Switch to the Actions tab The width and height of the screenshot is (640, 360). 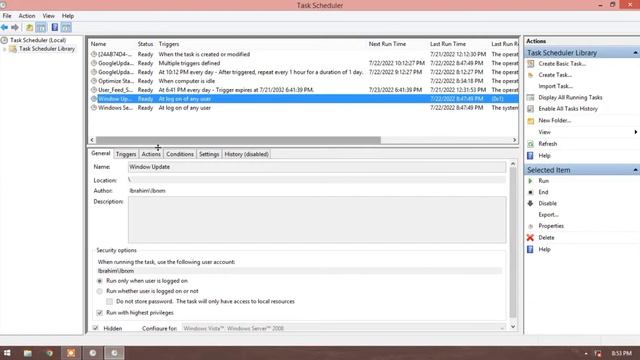pyautogui.click(x=151, y=154)
